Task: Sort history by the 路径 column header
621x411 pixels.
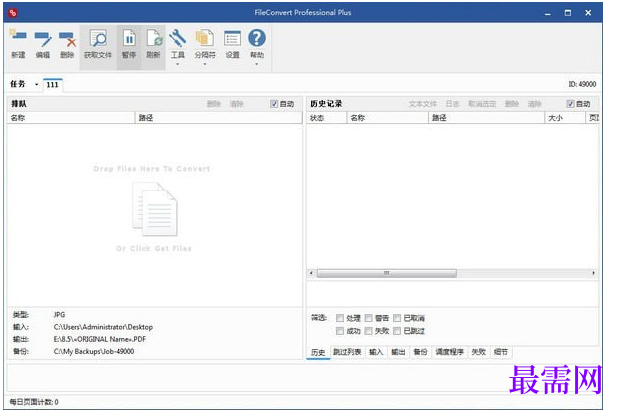Action: tap(486, 118)
